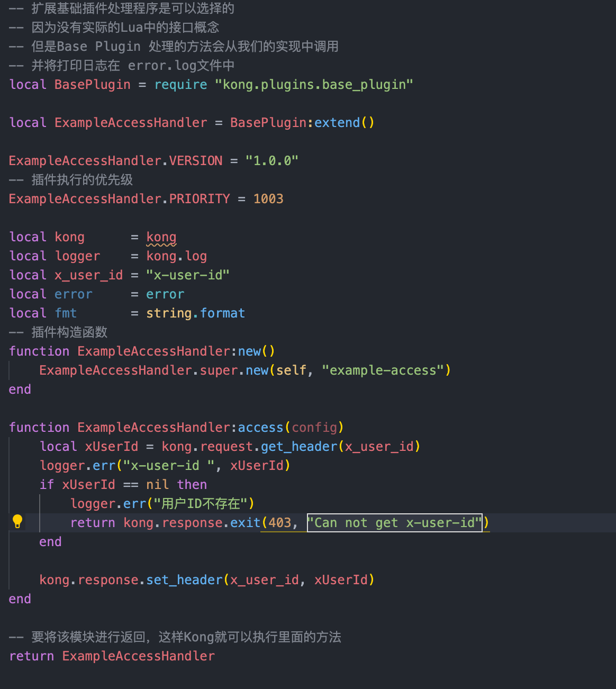Click the final return ExampleAccessHandler line
This screenshot has height=689, width=616.
point(112,656)
